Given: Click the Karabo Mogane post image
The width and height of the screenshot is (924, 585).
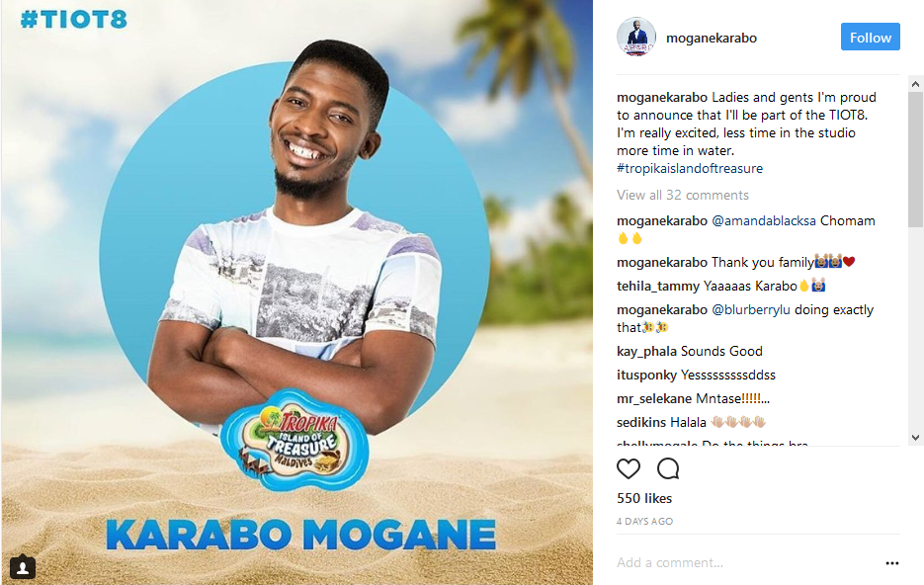Looking at the screenshot, I should click(x=297, y=292).
